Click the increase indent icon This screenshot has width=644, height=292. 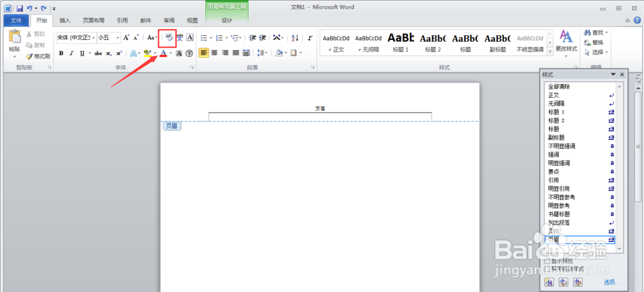click(263, 38)
